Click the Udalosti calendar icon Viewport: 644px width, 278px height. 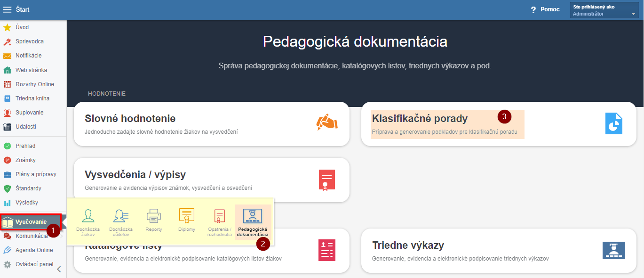pos(7,127)
